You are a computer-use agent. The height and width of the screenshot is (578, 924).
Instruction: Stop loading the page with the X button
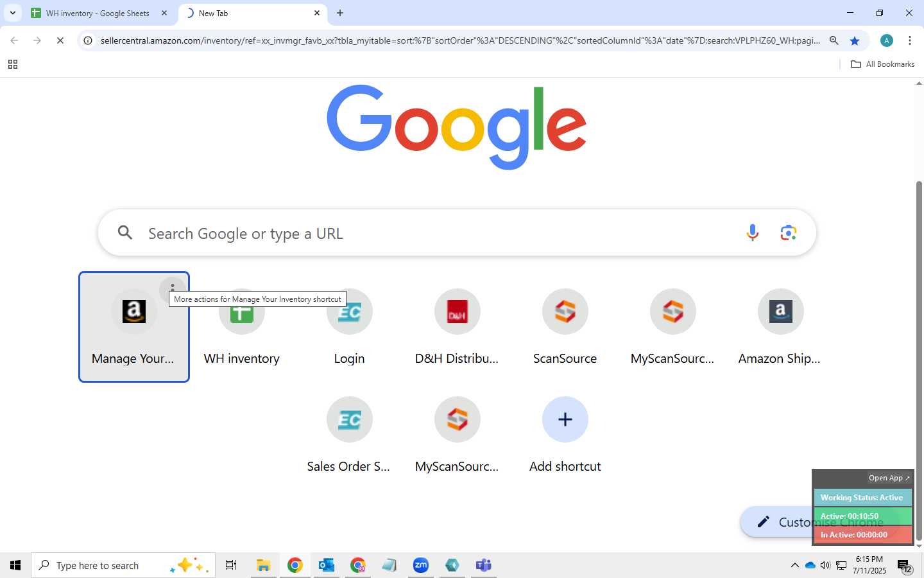click(x=60, y=40)
